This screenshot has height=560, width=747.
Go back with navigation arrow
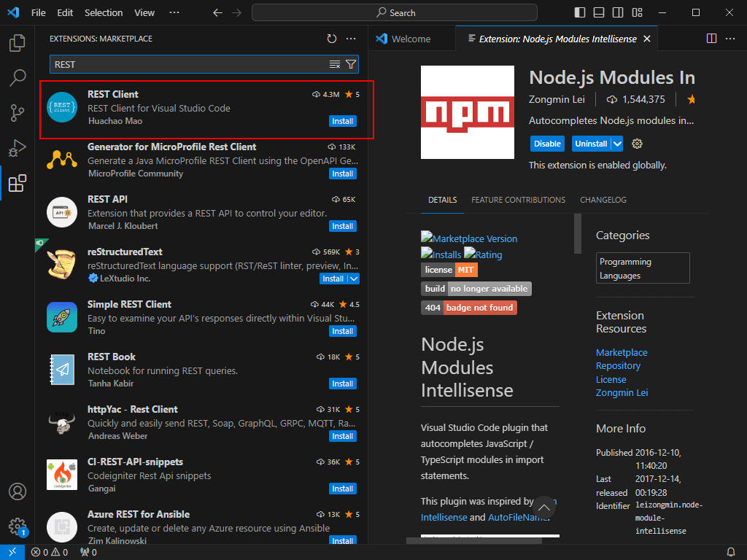pos(217,13)
